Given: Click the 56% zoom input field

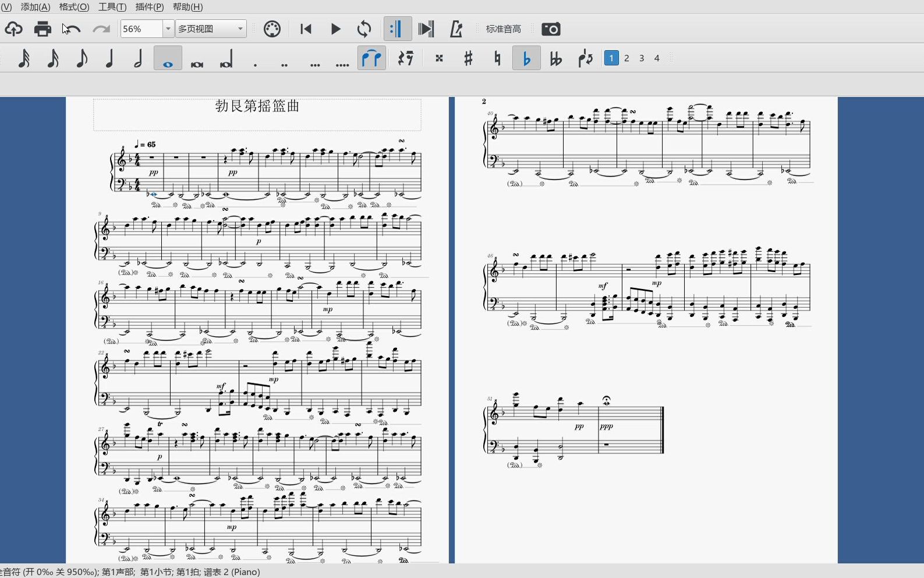Looking at the screenshot, I should [141, 29].
